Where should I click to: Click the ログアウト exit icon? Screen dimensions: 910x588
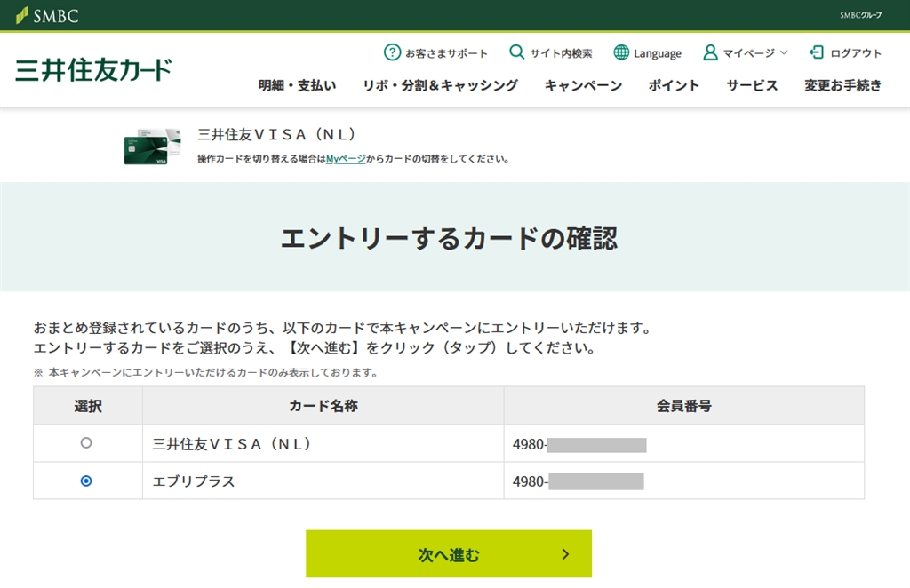point(817,52)
